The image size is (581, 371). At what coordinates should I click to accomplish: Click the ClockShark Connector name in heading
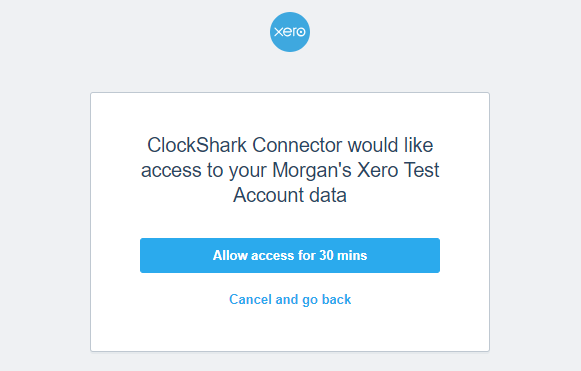[x=245, y=145]
